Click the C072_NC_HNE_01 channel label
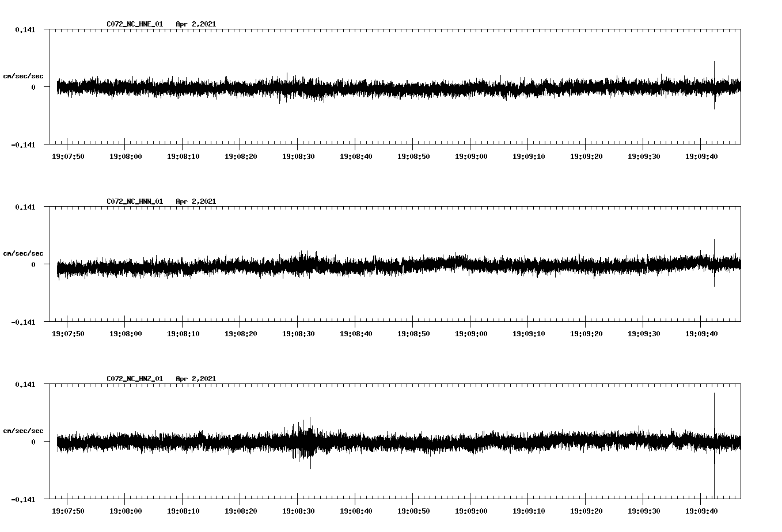782x532 pixels. pyautogui.click(x=134, y=24)
